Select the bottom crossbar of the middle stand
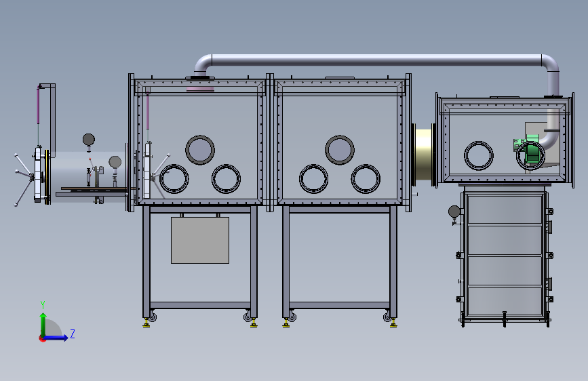588x381 pixels. 340,305
